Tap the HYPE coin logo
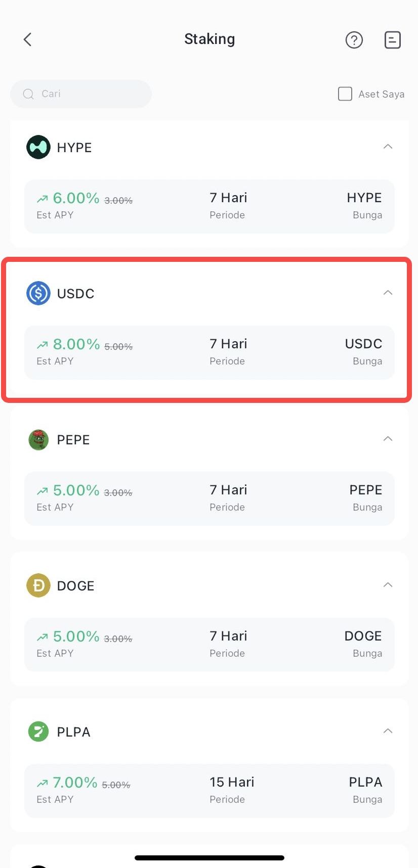 pyautogui.click(x=38, y=148)
